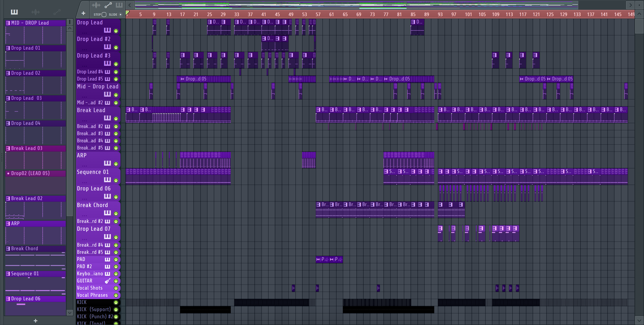Show audio clips in the picker panel
The width and height of the screenshot is (644, 325).
(36, 12)
